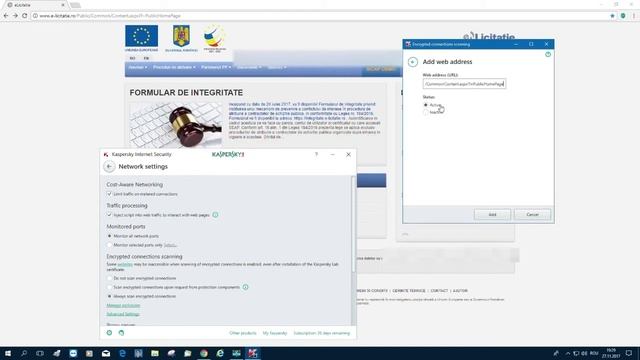Screen dimensions: 640x360
Task: Select Always scan encrypted connections
Action: click(109, 296)
